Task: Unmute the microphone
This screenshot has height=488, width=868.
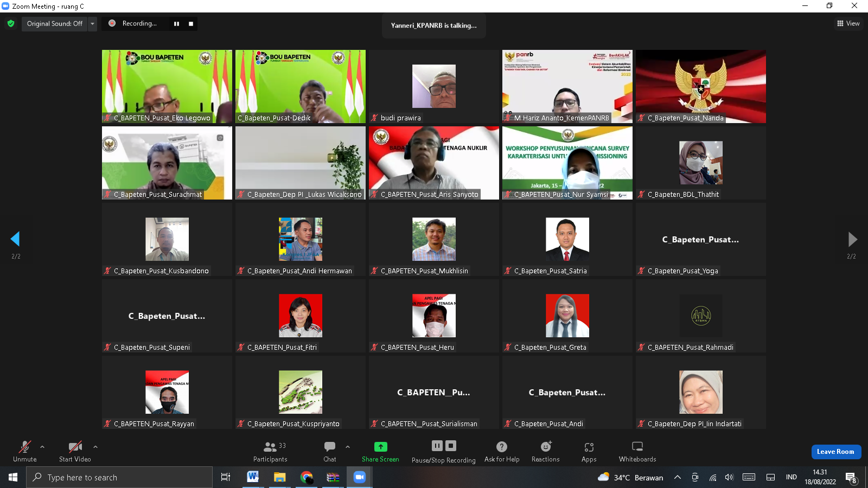Action: 25,451
